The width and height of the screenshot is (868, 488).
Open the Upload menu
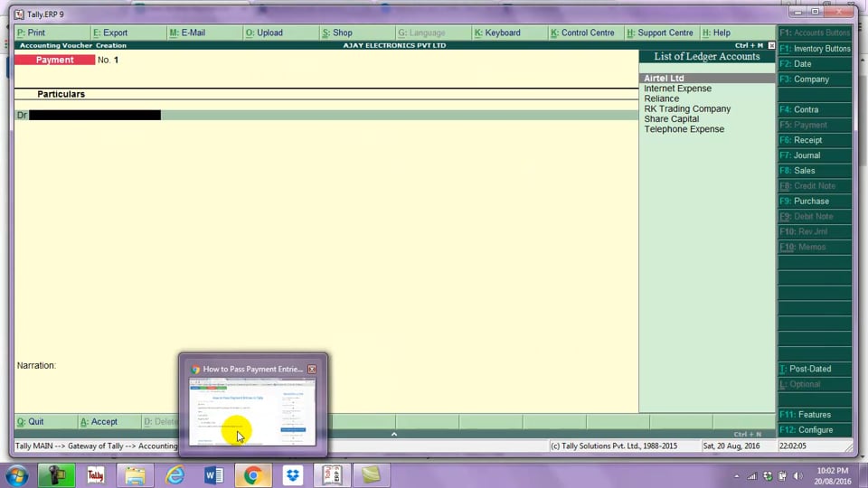pos(281,33)
